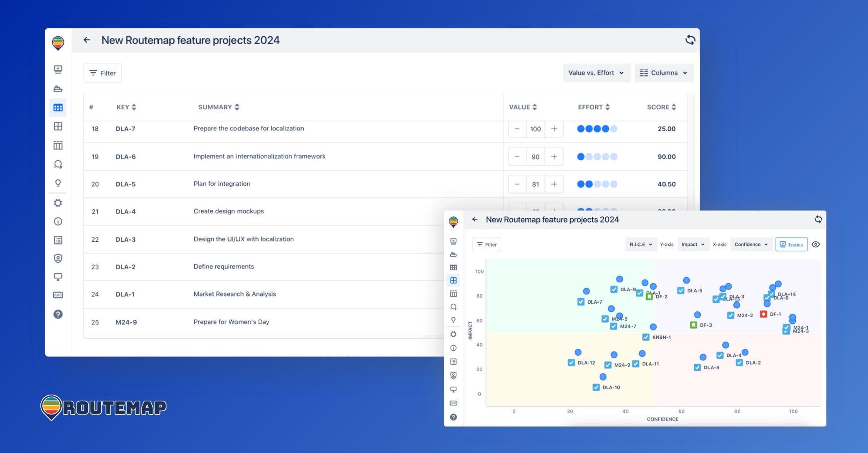This screenshot has height=453, width=868.
Task: Set effort dots for the DLA-6 row
Action: coord(597,157)
